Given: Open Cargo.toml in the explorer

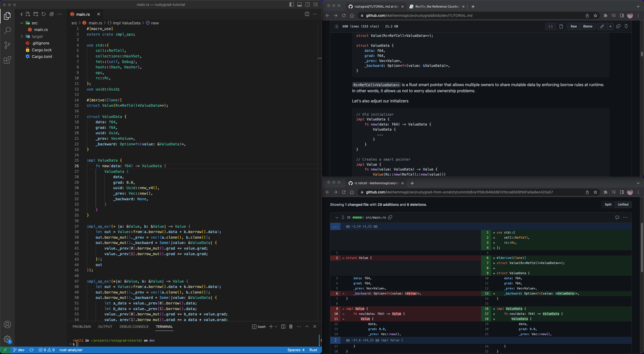Looking at the screenshot, I should [42, 56].
